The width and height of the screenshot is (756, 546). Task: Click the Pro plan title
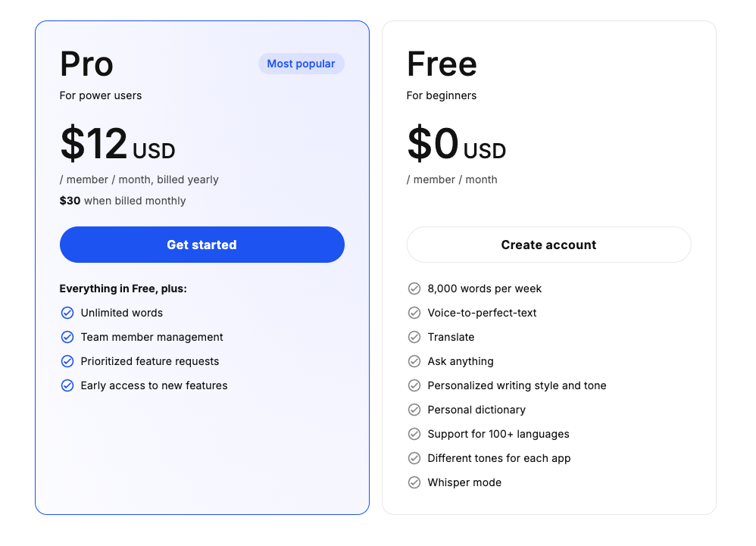click(86, 64)
